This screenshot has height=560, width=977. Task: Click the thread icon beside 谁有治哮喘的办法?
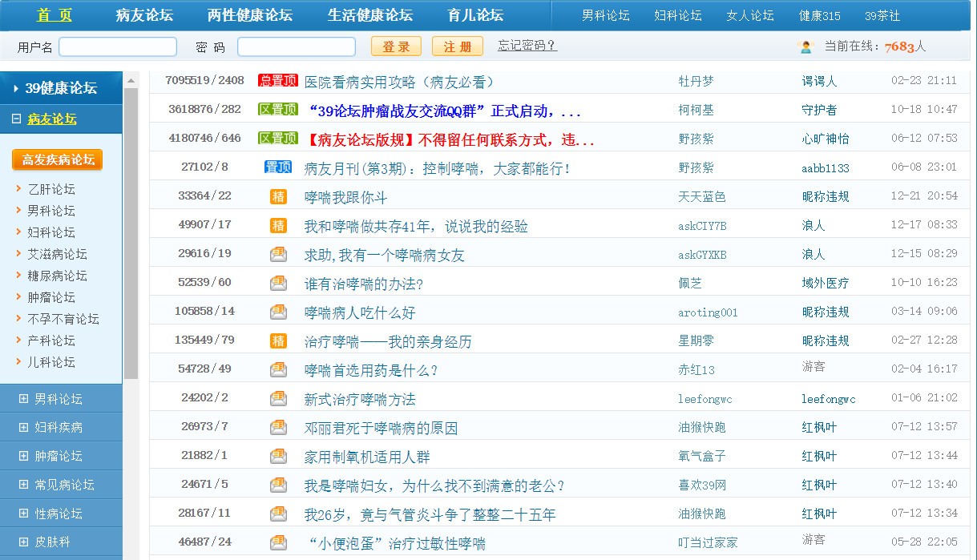pyautogui.click(x=278, y=283)
